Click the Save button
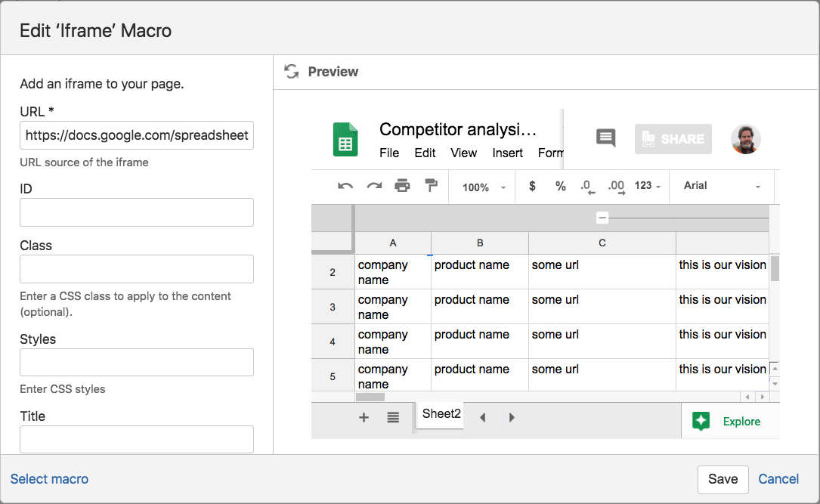820x504 pixels. (723, 479)
